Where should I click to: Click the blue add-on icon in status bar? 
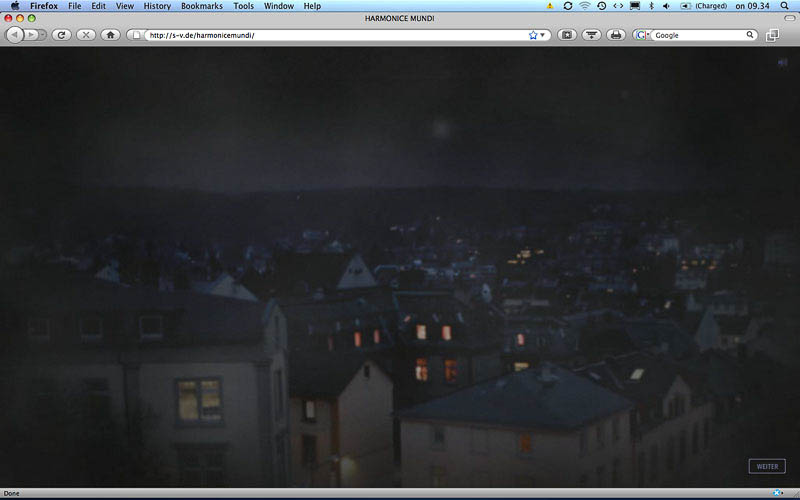[x=778, y=493]
